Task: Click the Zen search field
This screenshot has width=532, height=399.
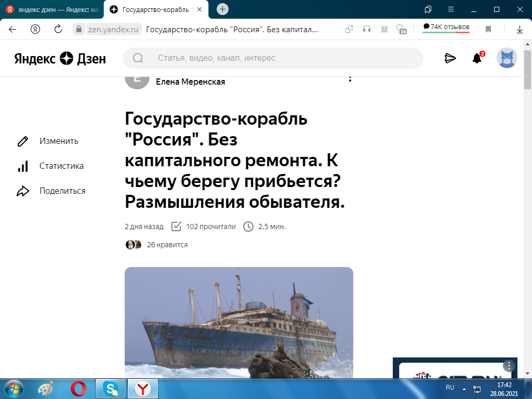Action: (273, 58)
